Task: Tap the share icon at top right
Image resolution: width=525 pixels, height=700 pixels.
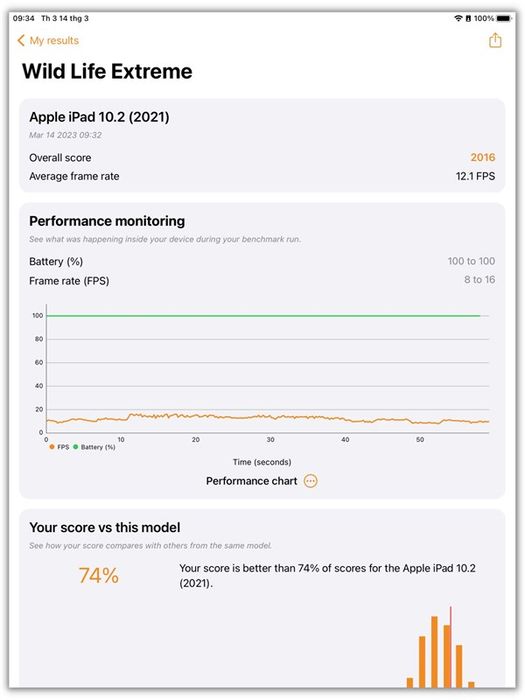Action: click(x=495, y=41)
